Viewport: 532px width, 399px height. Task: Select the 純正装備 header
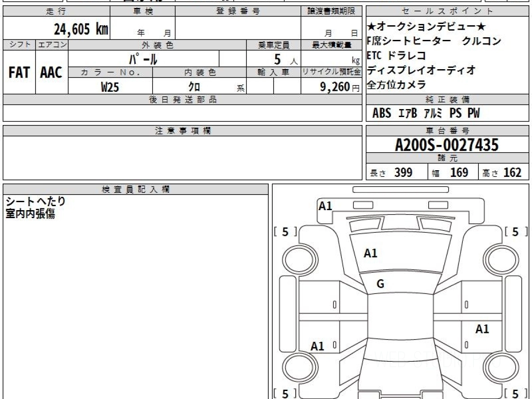tap(448, 99)
